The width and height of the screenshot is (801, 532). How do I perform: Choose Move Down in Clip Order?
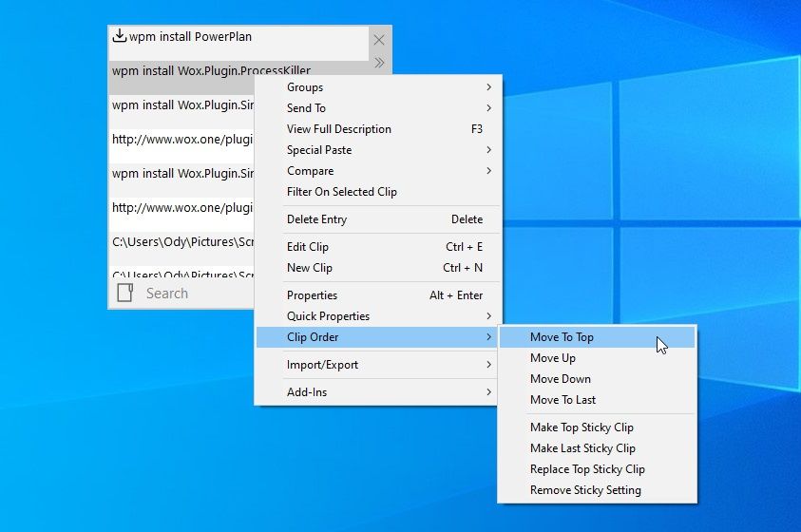597,379
